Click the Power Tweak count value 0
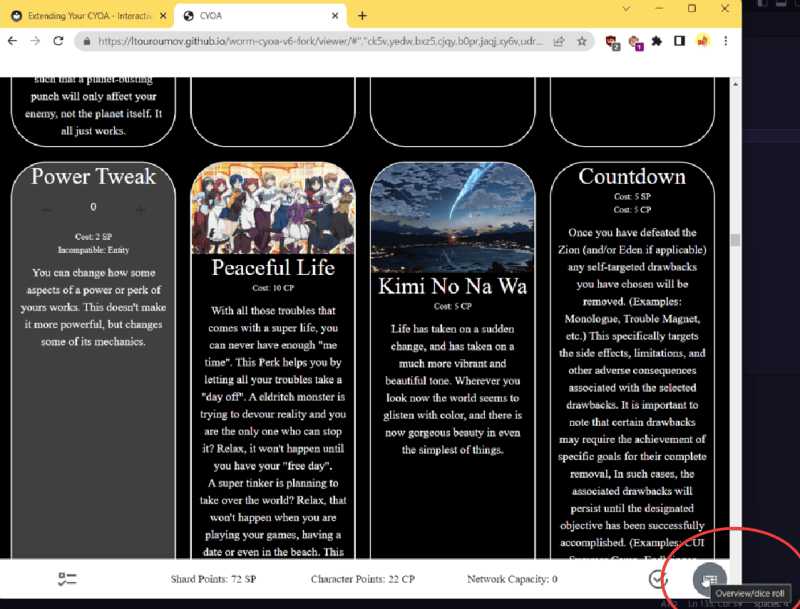800x609 pixels. (x=93, y=207)
